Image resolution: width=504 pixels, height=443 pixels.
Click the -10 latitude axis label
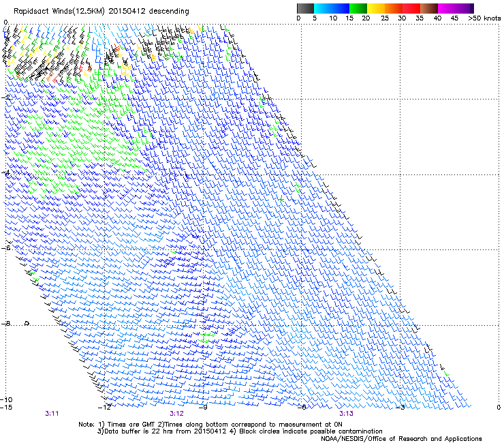(6, 399)
